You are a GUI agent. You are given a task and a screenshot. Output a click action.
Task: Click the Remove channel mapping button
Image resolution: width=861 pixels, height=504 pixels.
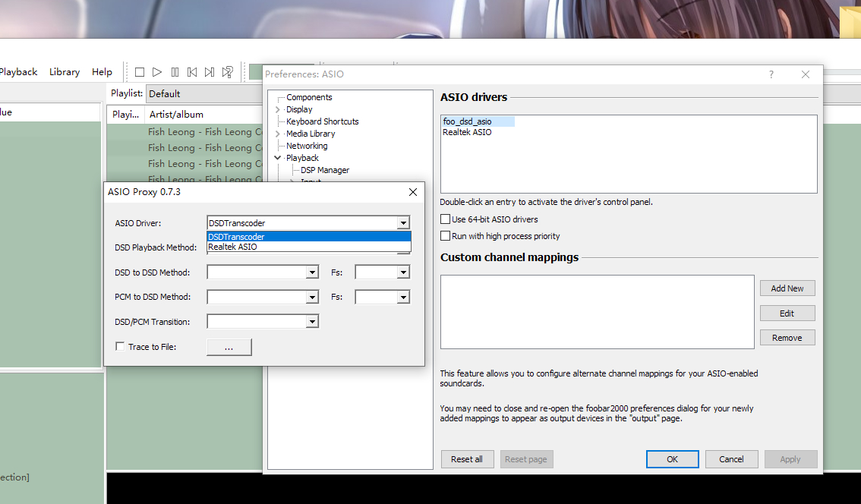point(787,338)
